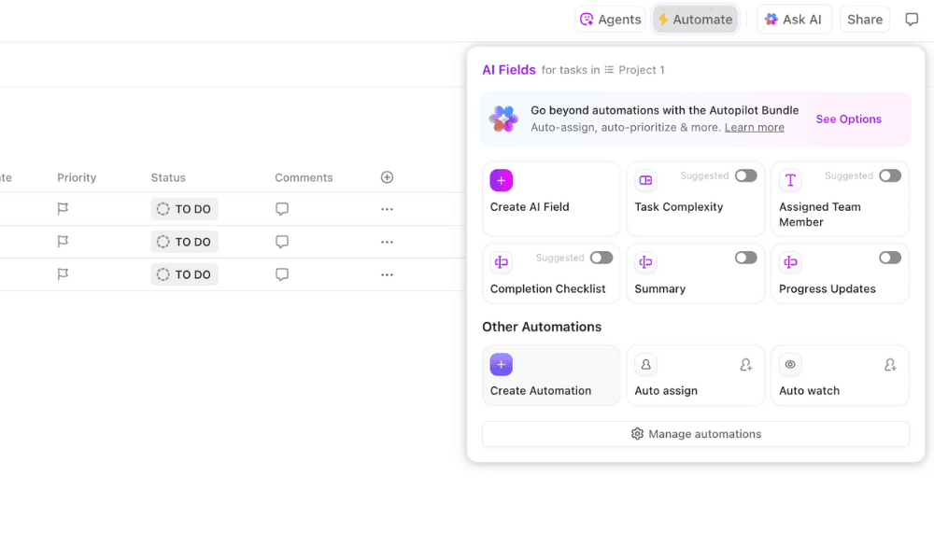Click the Create AI Field plus icon
Viewport: 934px width, 560px height.
501,180
